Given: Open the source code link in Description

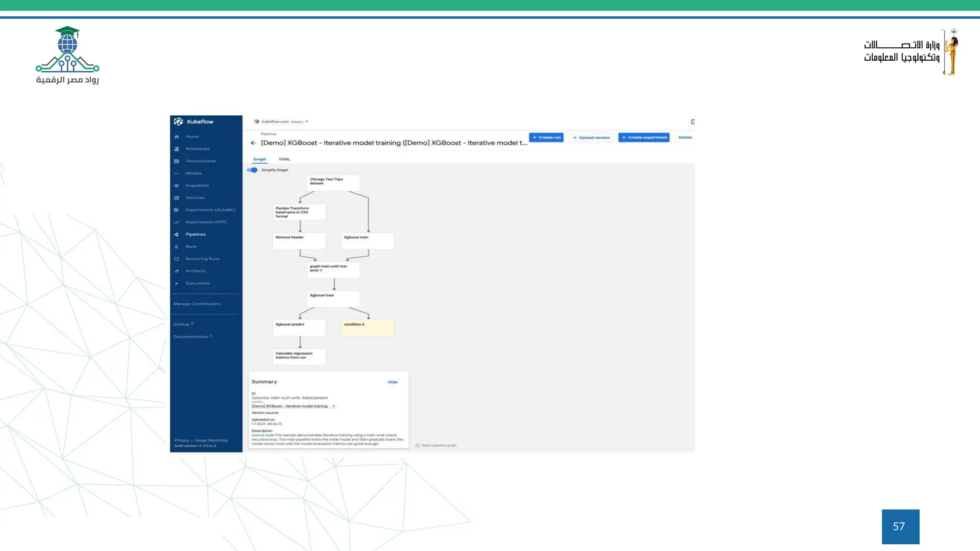Looking at the screenshot, I should click(x=263, y=435).
